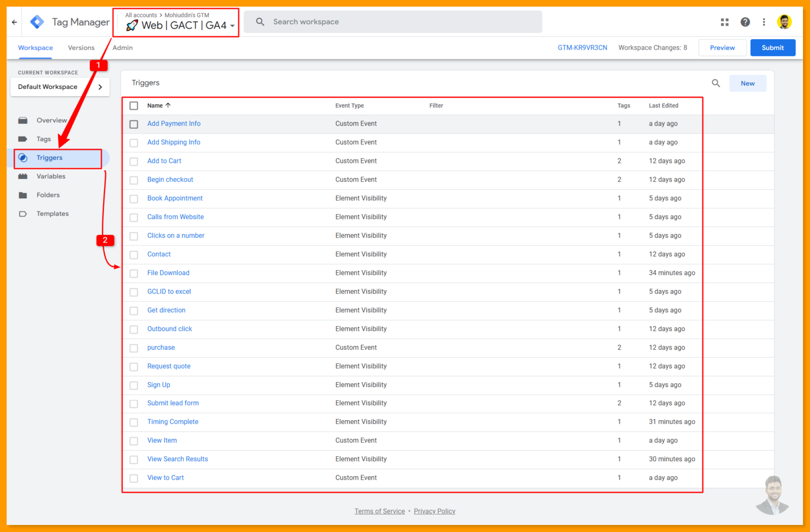Open Tags in the sidebar
The width and height of the screenshot is (810, 532).
point(44,139)
